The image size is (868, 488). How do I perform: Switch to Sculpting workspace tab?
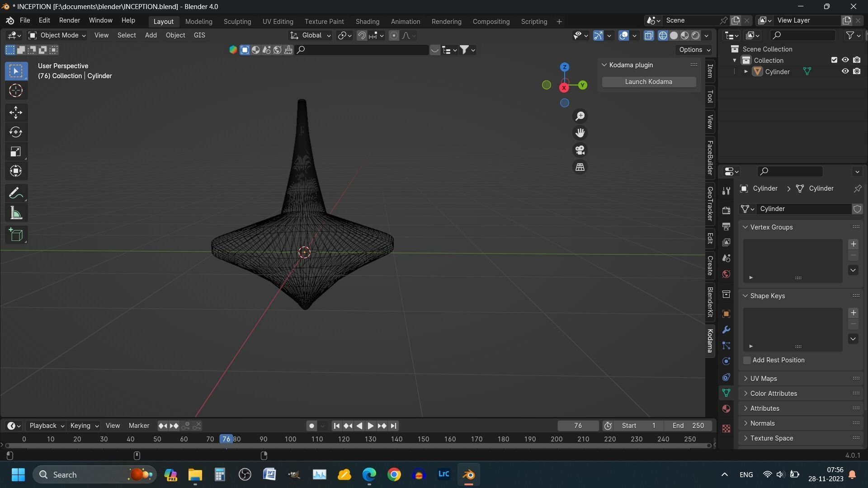tap(237, 21)
